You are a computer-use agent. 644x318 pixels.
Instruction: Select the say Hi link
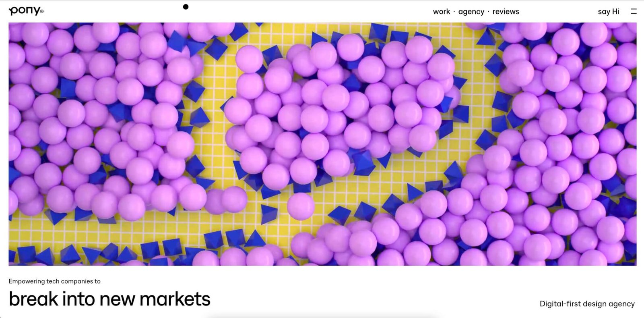pos(609,12)
